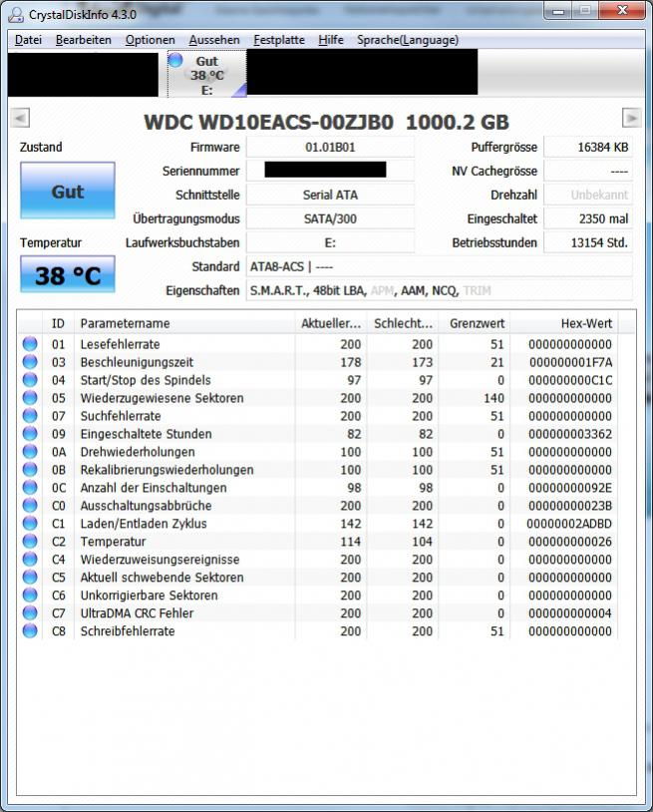Click status orb for Temperatur row
The height and width of the screenshot is (812, 653).
click(30, 541)
